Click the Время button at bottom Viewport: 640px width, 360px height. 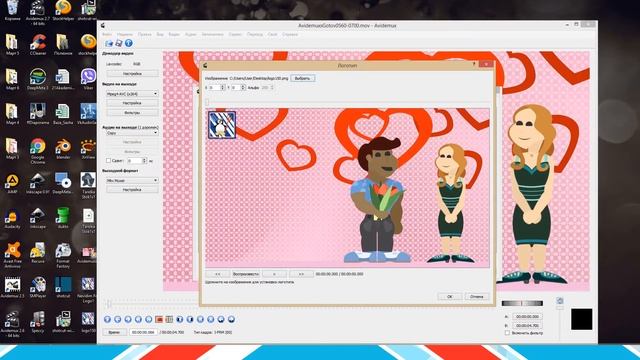pos(114,332)
